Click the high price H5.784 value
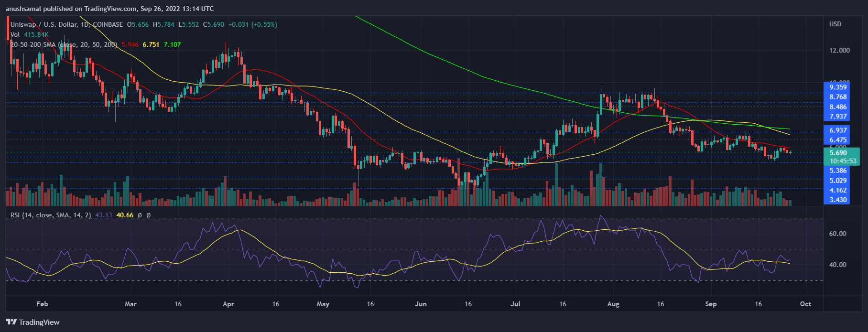 click(163, 24)
